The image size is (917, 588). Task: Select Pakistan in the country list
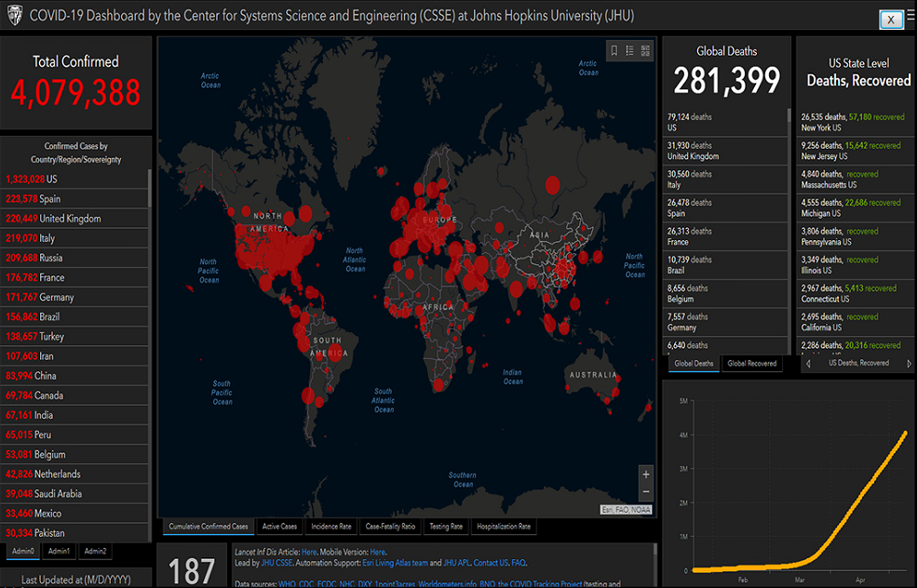point(74,533)
